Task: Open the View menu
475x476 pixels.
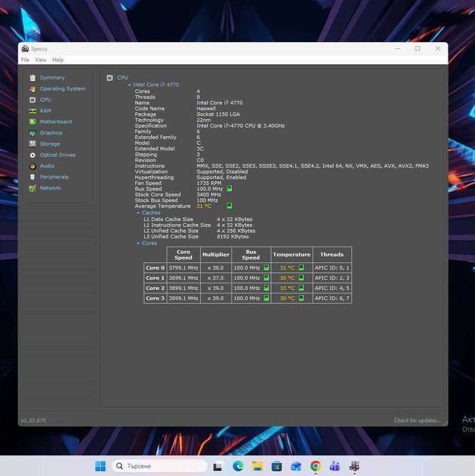Action: (41, 60)
